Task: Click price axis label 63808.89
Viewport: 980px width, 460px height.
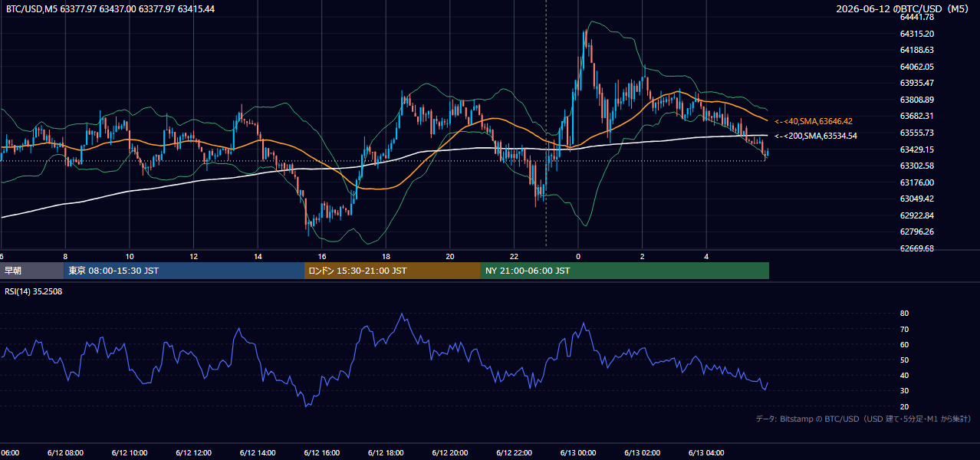Action: [x=916, y=100]
